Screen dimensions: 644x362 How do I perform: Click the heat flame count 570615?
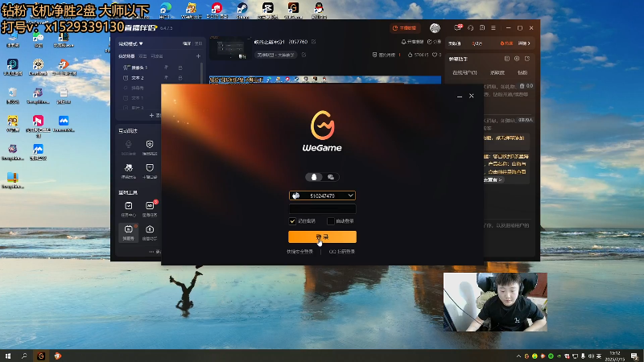[x=418, y=55]
